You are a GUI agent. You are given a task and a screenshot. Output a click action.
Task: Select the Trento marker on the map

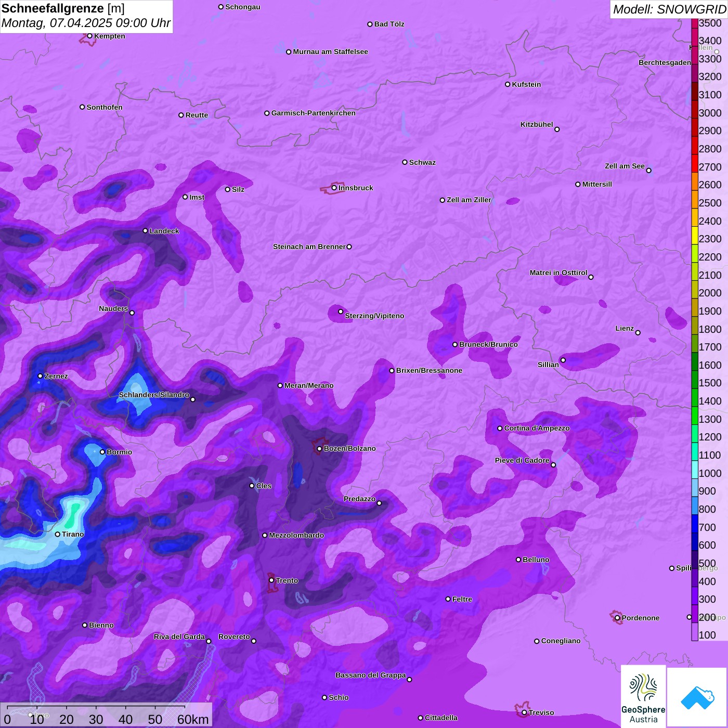(271, 580)
